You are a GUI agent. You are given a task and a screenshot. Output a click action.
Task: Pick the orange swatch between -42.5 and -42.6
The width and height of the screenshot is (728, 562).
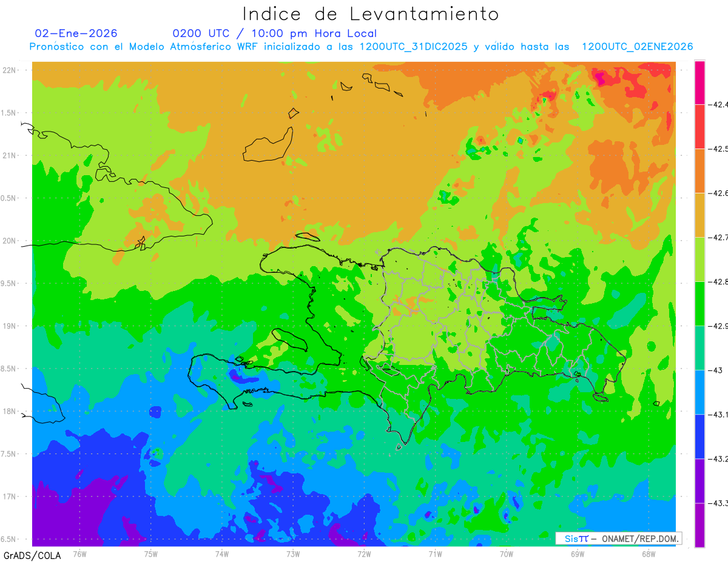(699, 171)
